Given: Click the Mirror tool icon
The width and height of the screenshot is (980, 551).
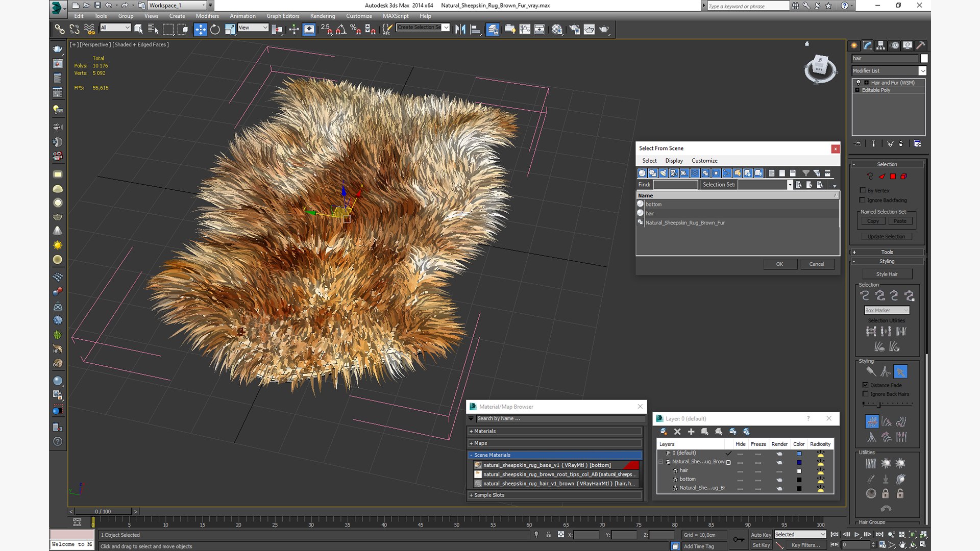Looking at the screenshot, I should coord(460,29).
